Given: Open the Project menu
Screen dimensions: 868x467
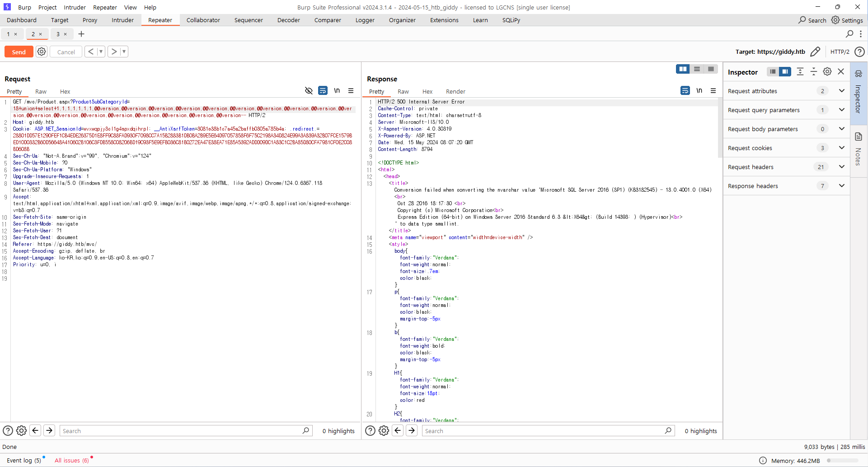Looking at the screenshot, I should pos(47,7).
